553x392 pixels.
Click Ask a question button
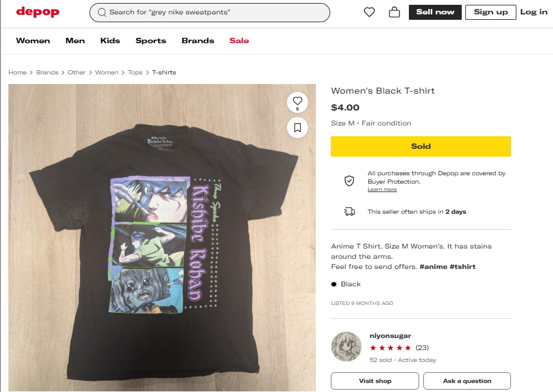pos(467,381)
